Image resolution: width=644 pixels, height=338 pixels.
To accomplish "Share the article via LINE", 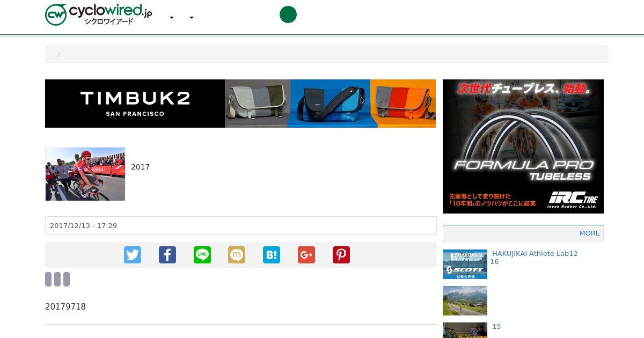I will 202,255.
